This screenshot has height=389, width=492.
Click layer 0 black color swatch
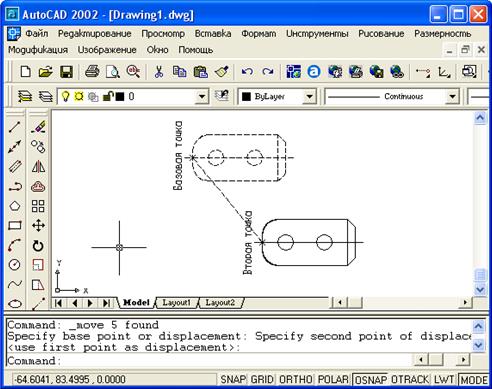[x=120, y=97]
